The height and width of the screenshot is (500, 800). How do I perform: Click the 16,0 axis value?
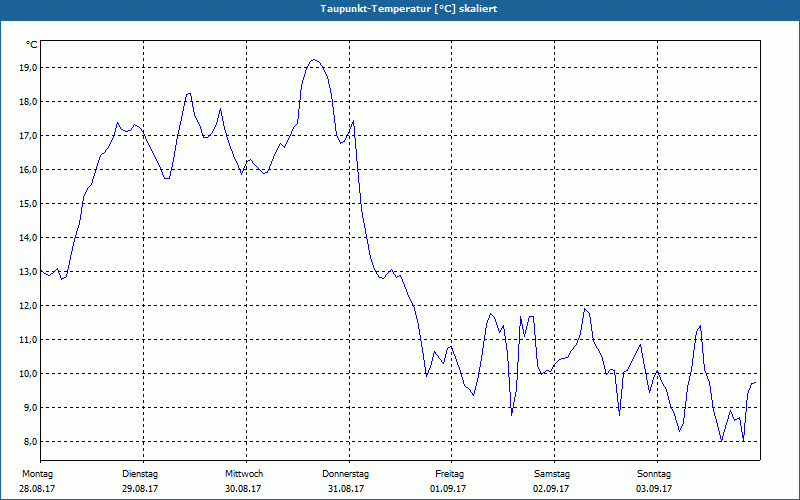click(27, 170)
